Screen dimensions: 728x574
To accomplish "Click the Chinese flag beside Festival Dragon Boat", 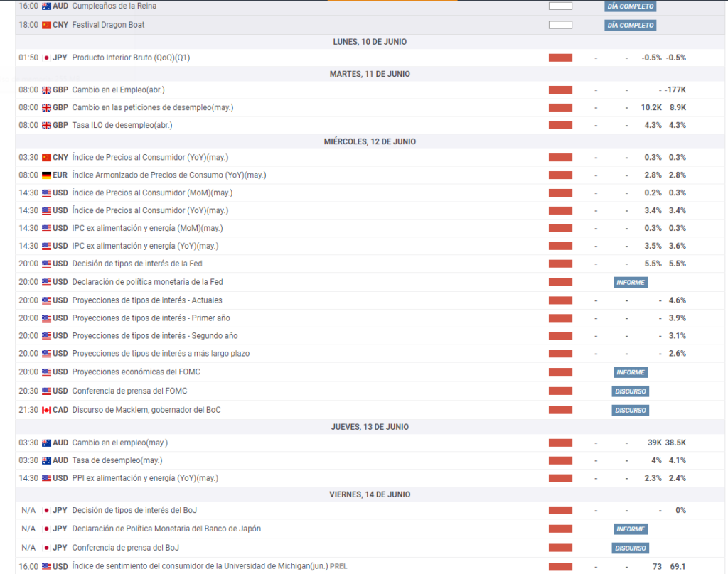I will click(47, 25).
